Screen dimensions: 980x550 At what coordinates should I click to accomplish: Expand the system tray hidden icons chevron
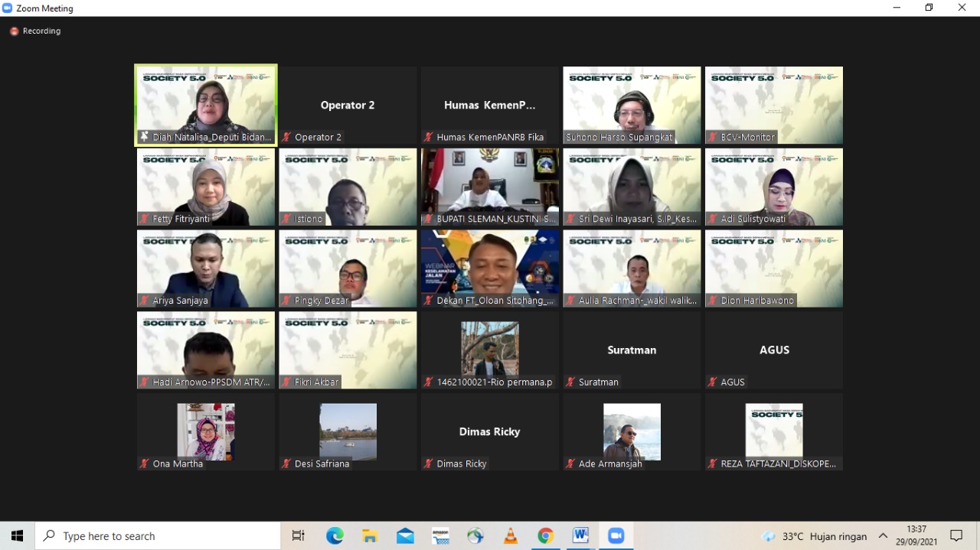click(x=883, y=535)
